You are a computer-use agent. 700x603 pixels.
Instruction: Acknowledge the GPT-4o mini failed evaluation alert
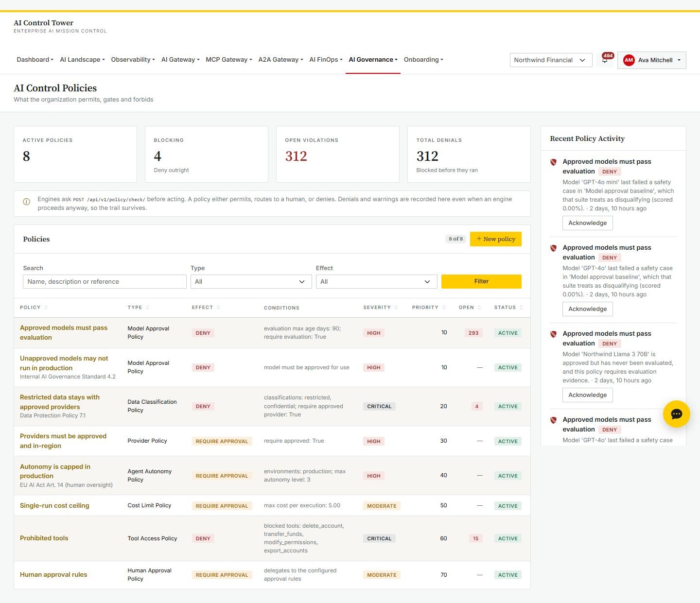click(x=587, y=223)
